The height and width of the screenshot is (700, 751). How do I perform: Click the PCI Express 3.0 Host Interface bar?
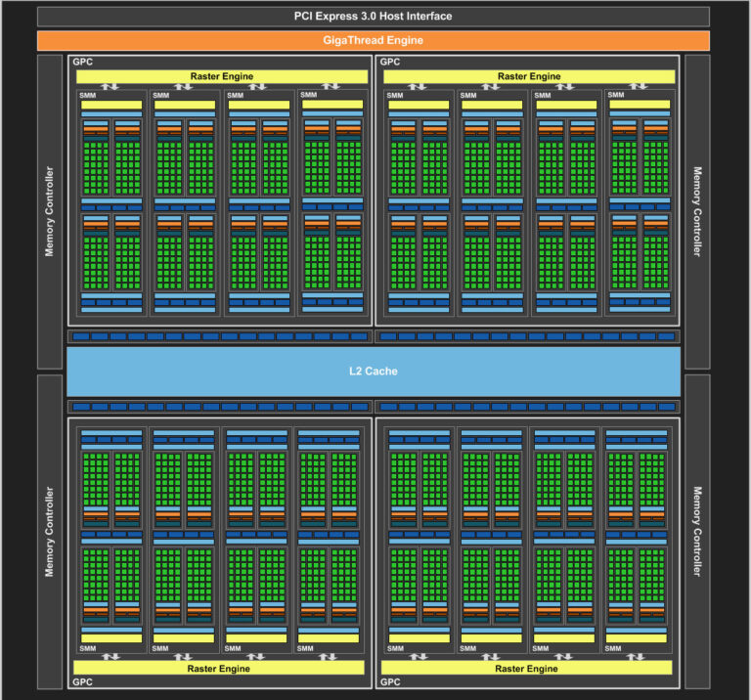pyautogui.click(x=374, y=17)
